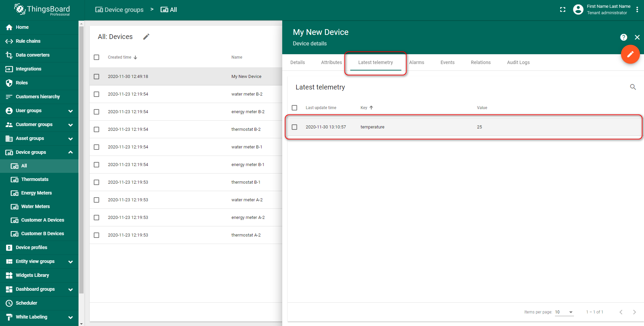This screenshot has height=326, width=644.
Task: Open the three-dot user menu
Action: [x=637, y=9]
